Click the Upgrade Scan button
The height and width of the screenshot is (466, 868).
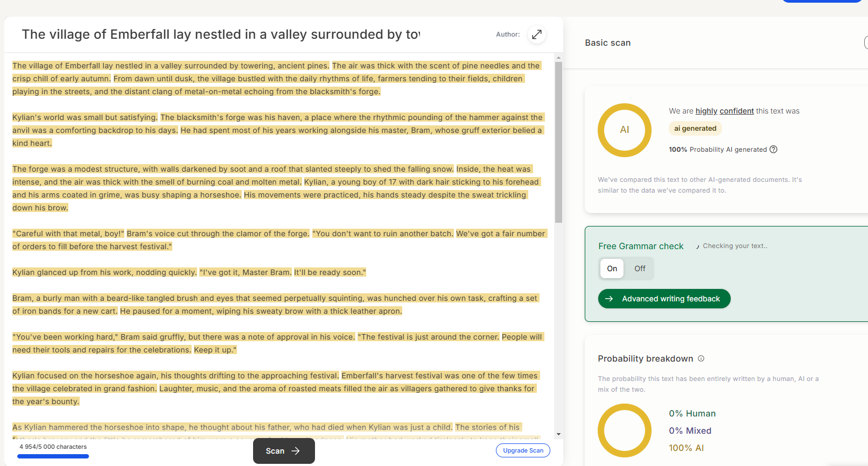coord(523,450)
